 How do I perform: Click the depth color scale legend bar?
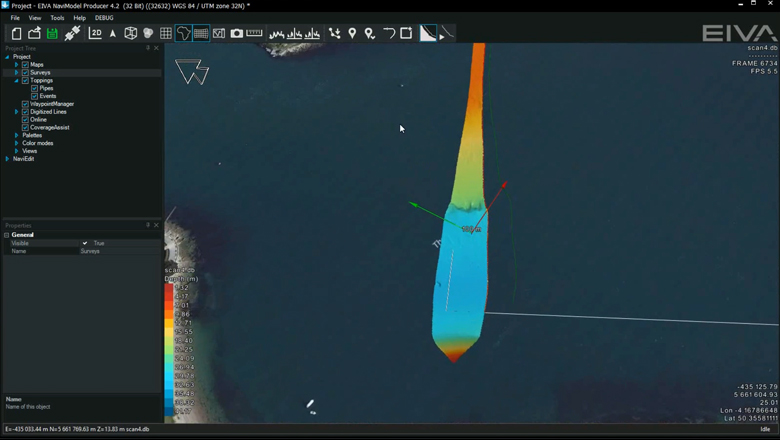coord(169,350)
